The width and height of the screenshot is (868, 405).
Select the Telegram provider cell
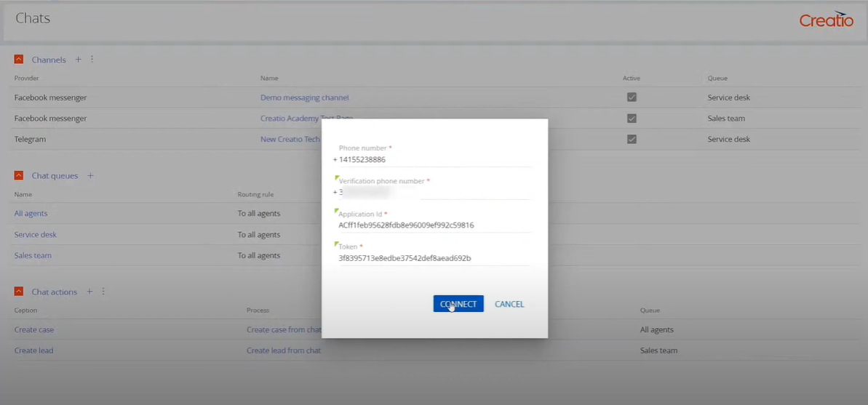30,140
